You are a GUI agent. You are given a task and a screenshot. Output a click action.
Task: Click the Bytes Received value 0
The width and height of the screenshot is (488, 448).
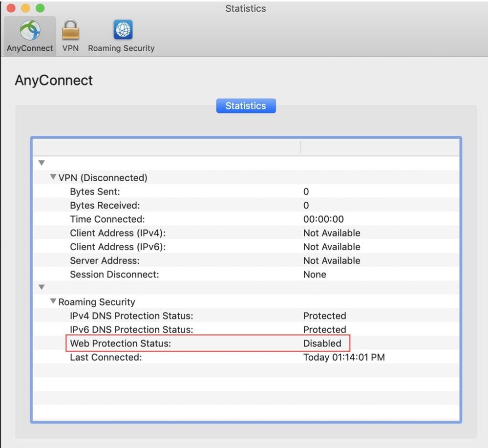(306, 206)
